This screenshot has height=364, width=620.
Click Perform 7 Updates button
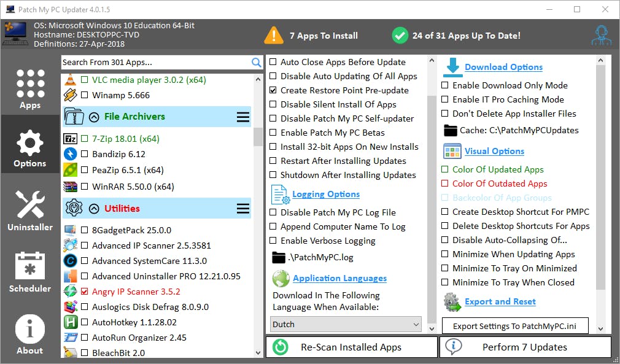pos(525,347)
